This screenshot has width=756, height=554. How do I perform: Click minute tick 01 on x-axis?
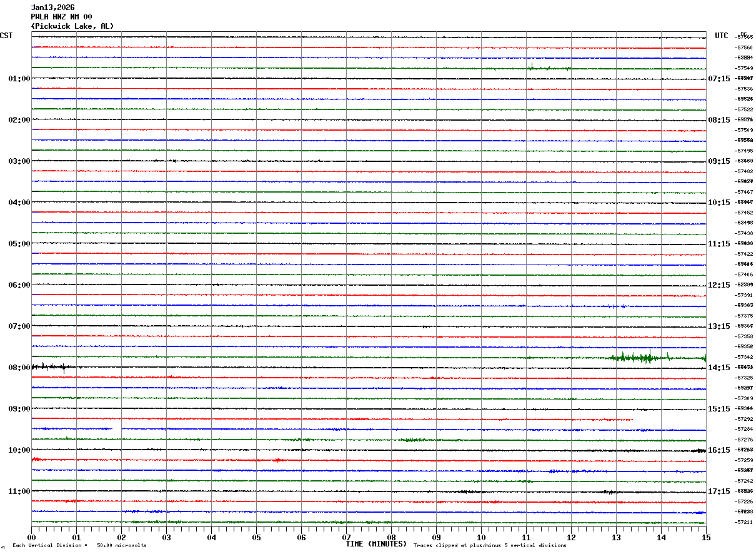click(77, 536)
